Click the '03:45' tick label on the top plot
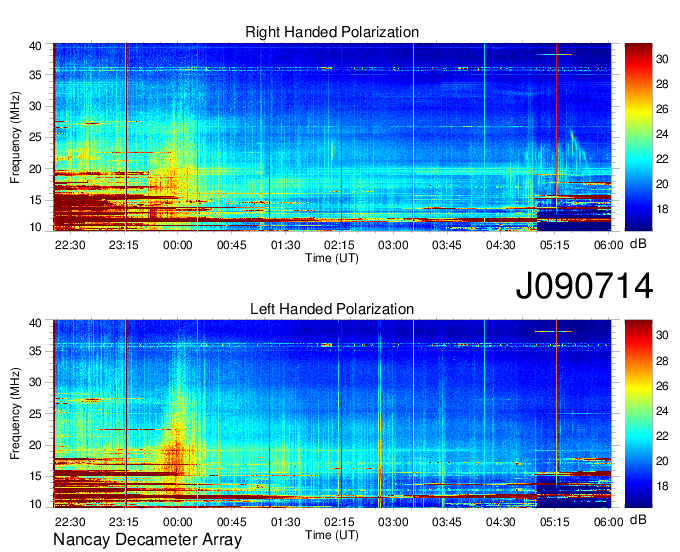This screenshot has width=680, height=552. tap(447, 245)
